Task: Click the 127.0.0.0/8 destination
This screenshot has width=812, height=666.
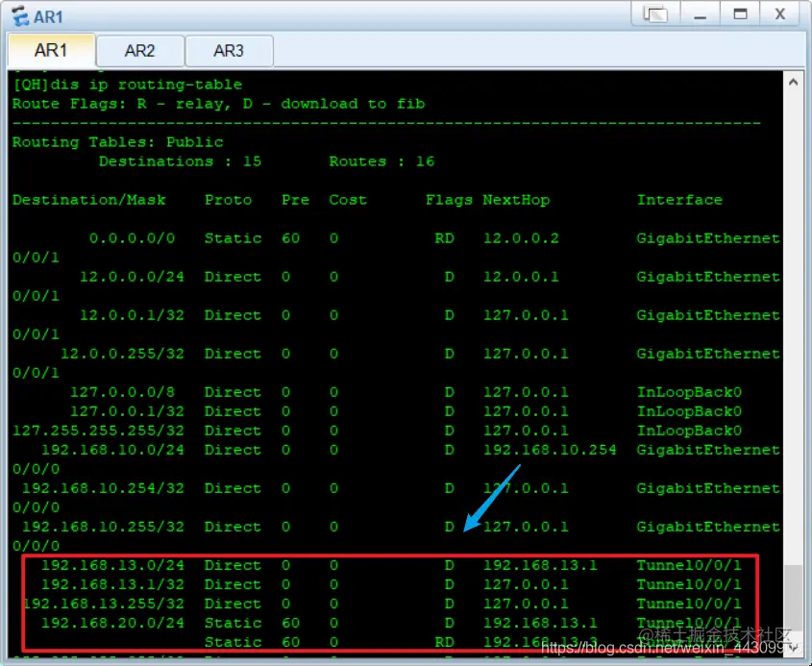Action: pyautogui.click(x=123, y=392)
